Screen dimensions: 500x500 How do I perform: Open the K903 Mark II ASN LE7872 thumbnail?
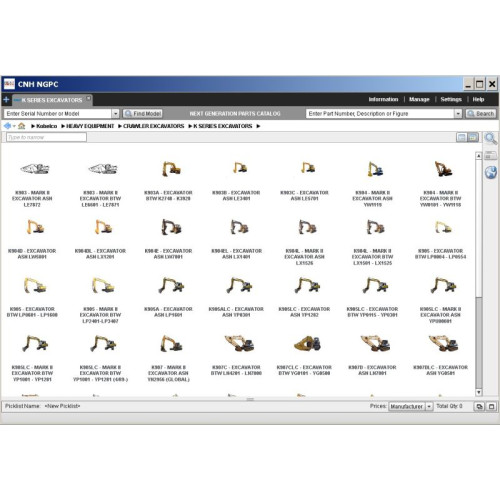pos(35,169)
